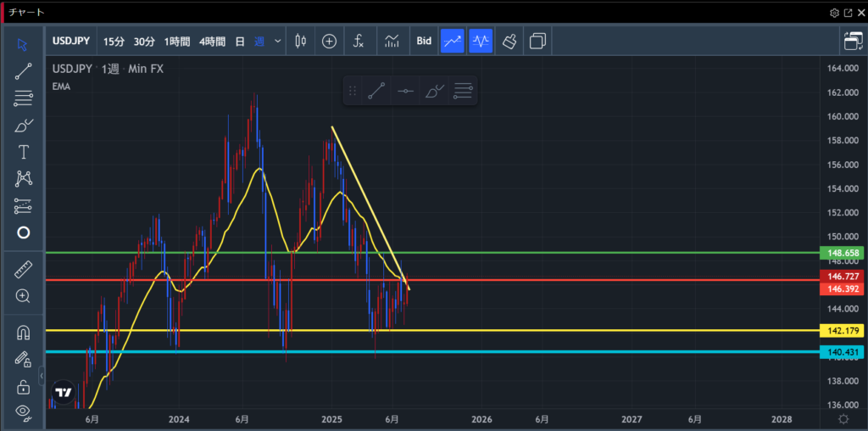The height and width of the screenshot is (431, 868).
Task: Select trend line in floating toolbar
Action: [x=376, y=91]
